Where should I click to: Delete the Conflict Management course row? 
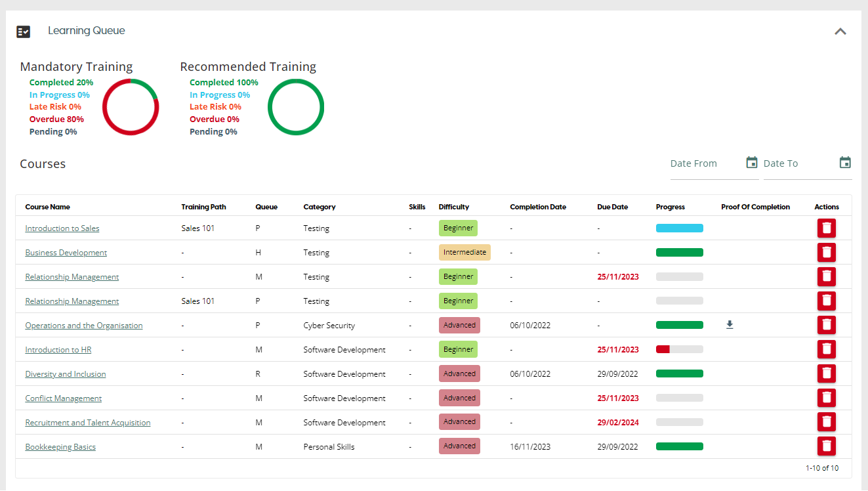coord(826,398)
